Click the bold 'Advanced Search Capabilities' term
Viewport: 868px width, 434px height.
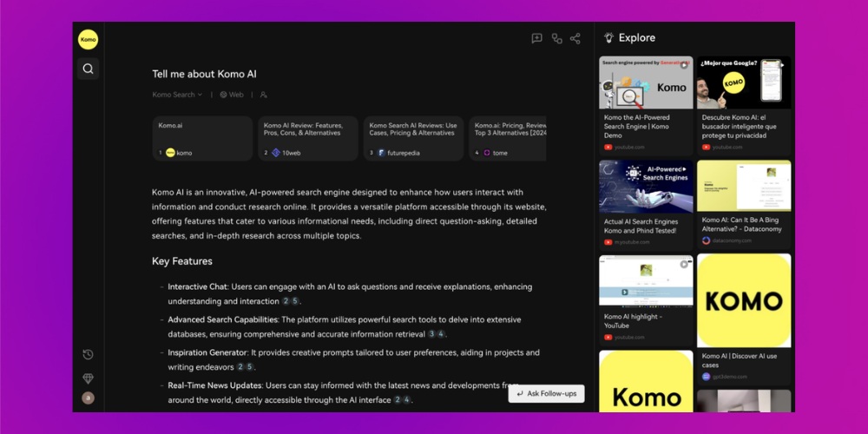(x=222, y=319)
